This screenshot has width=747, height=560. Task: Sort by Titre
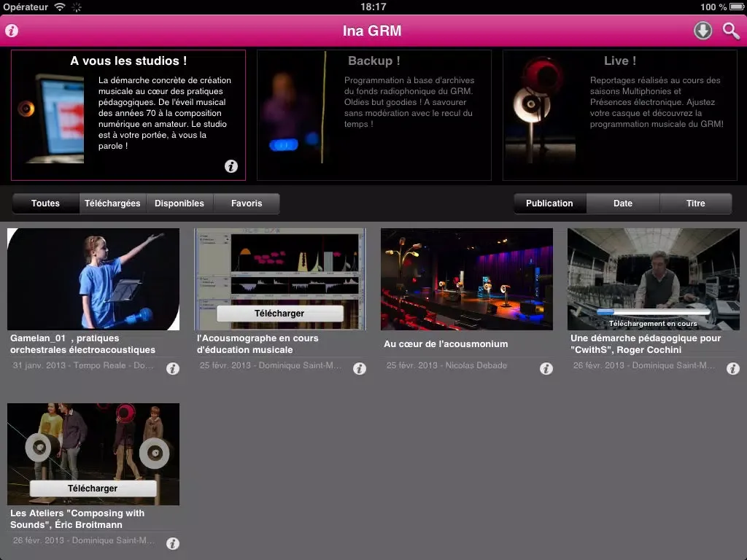(695, 203)
